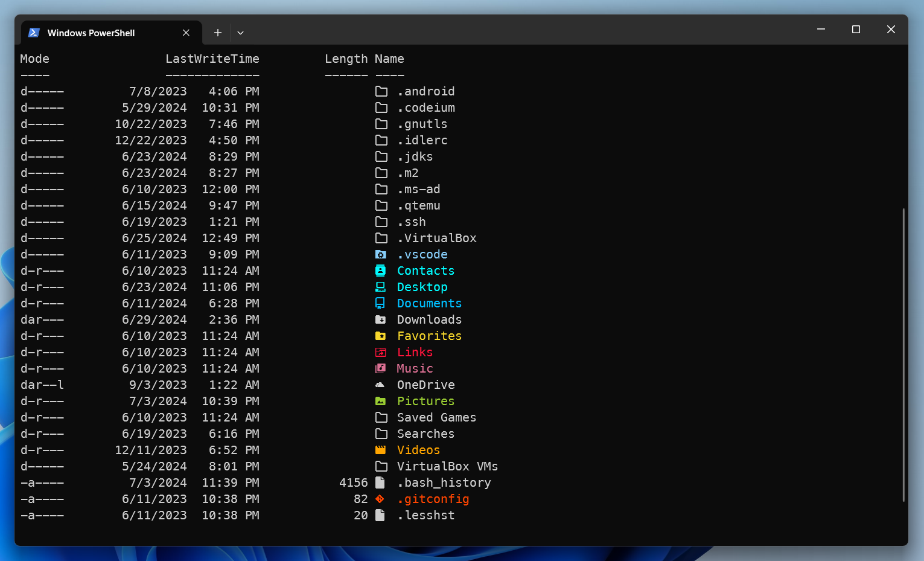Click the folder icon next to .codeium
The height and width of the screenshot is (561, 924).
click(x=381, y=107)
